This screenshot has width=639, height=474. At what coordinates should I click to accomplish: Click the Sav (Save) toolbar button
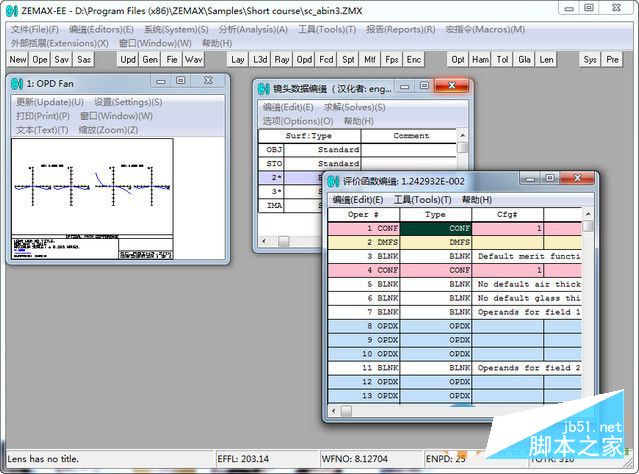point(62,60)
